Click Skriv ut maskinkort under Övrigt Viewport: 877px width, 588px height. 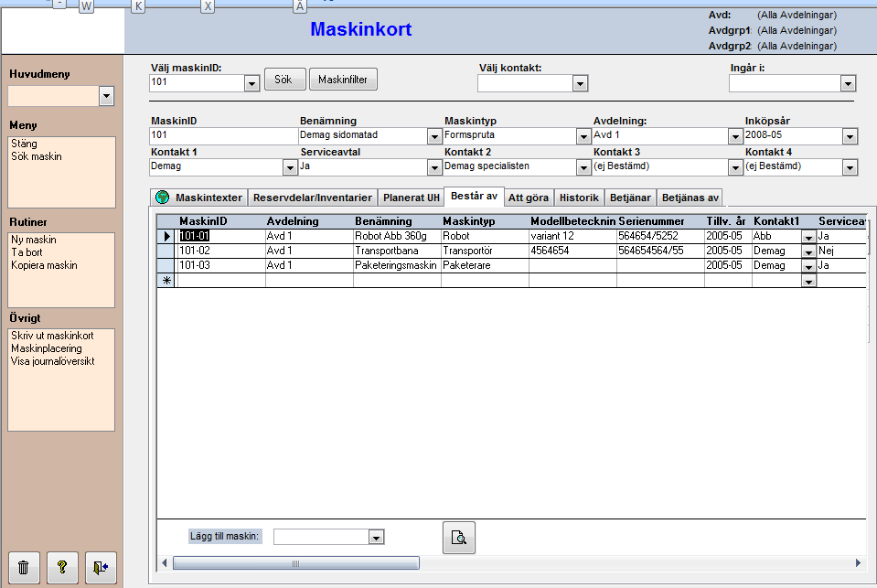[x=52, y=336]
